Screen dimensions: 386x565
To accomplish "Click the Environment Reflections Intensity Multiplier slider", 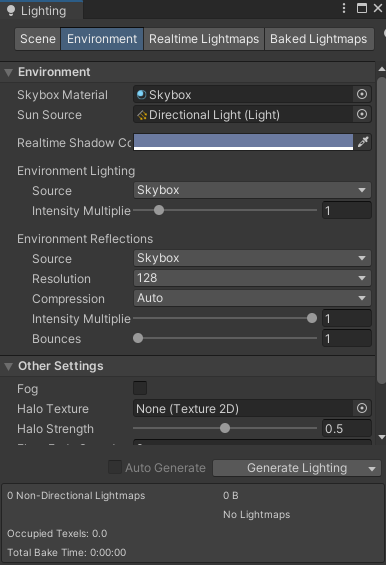I will (x=225, y=318).
